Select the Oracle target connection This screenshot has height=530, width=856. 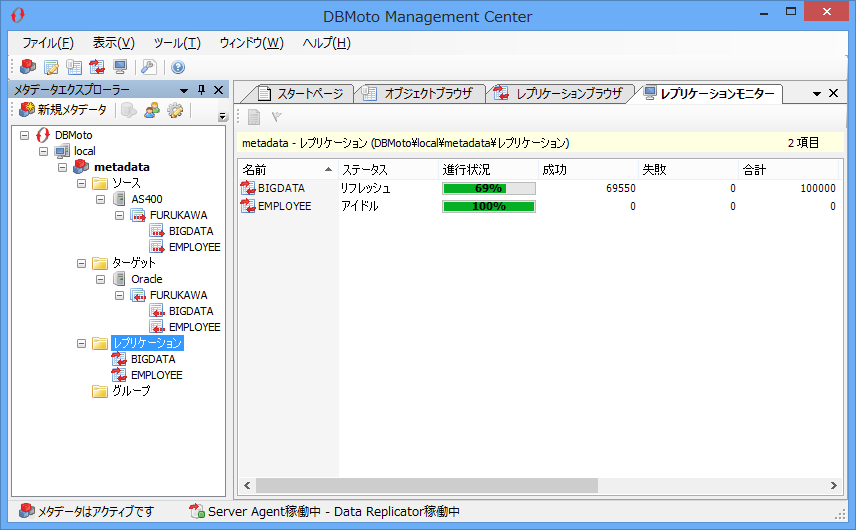point(146,279)
